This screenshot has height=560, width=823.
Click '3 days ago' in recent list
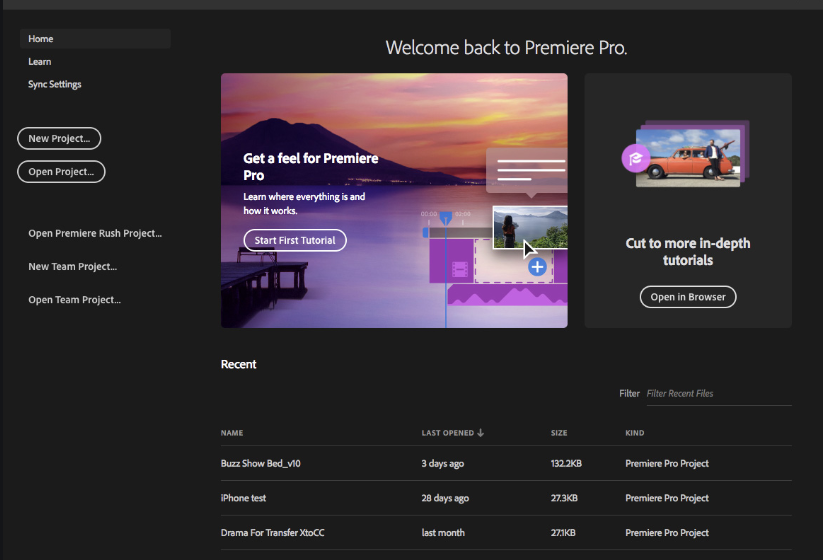click(442, 463)
